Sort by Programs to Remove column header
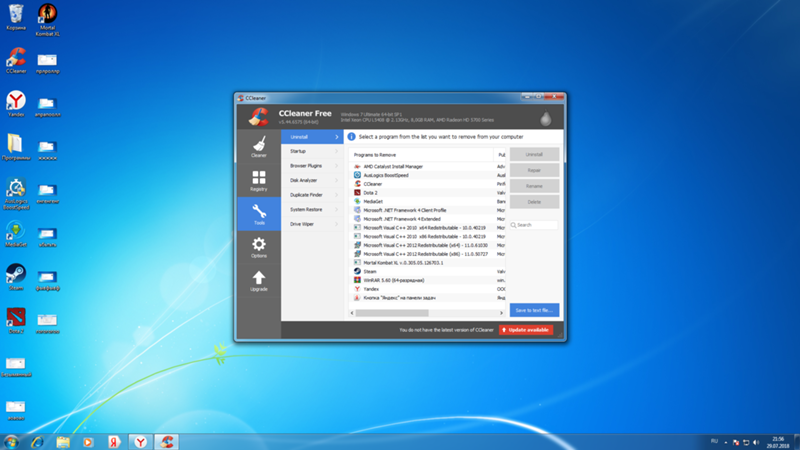 421,155
